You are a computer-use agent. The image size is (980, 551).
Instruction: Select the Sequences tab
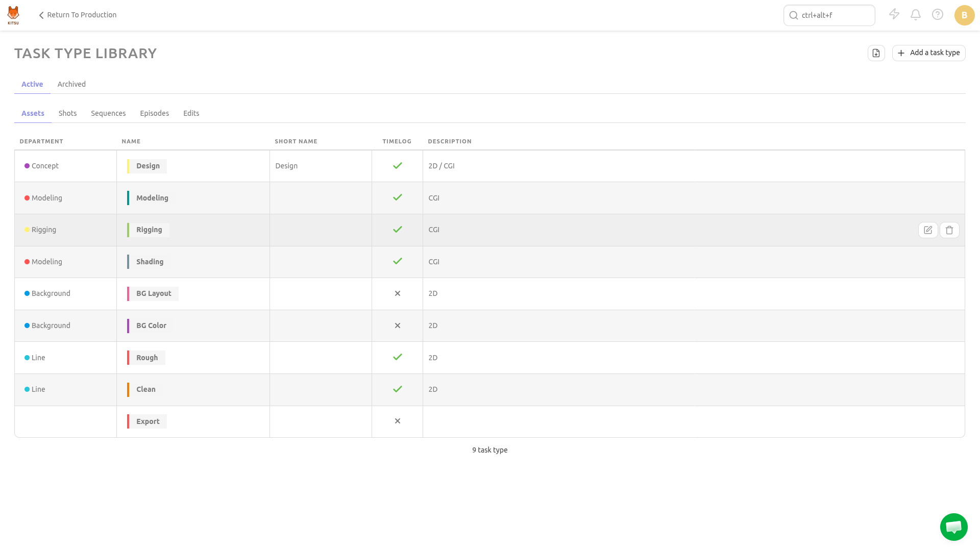(108, 113)
